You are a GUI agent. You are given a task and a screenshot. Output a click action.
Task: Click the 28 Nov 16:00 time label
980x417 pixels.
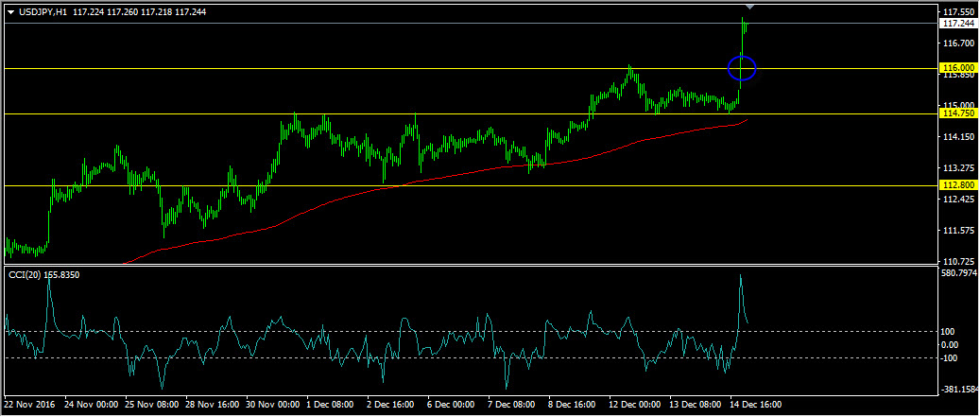pos(211,405)
